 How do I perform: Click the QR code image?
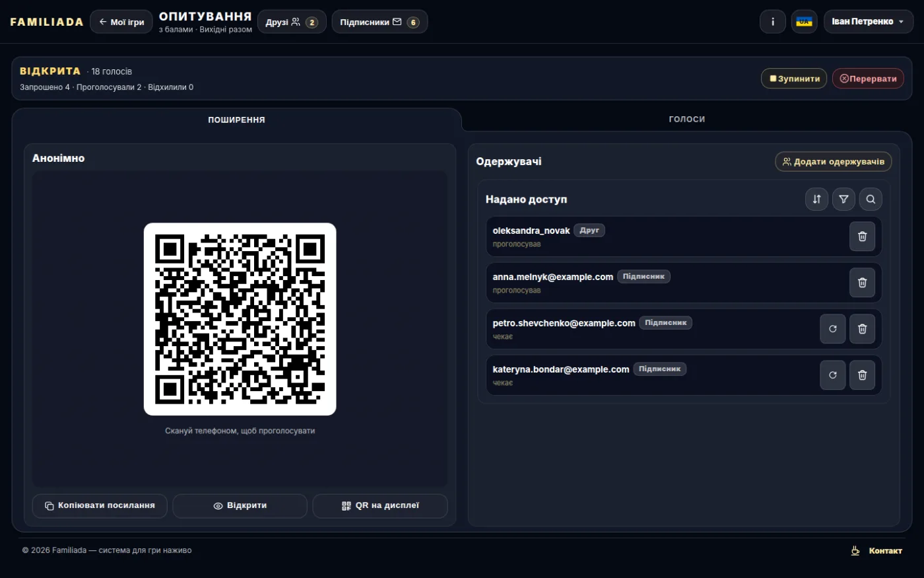240,319
